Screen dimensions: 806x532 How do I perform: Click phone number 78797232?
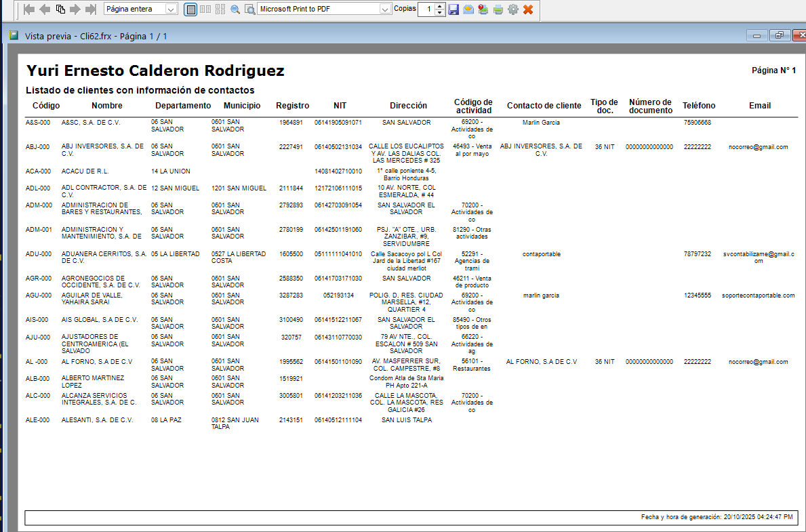tap(698, 254)
